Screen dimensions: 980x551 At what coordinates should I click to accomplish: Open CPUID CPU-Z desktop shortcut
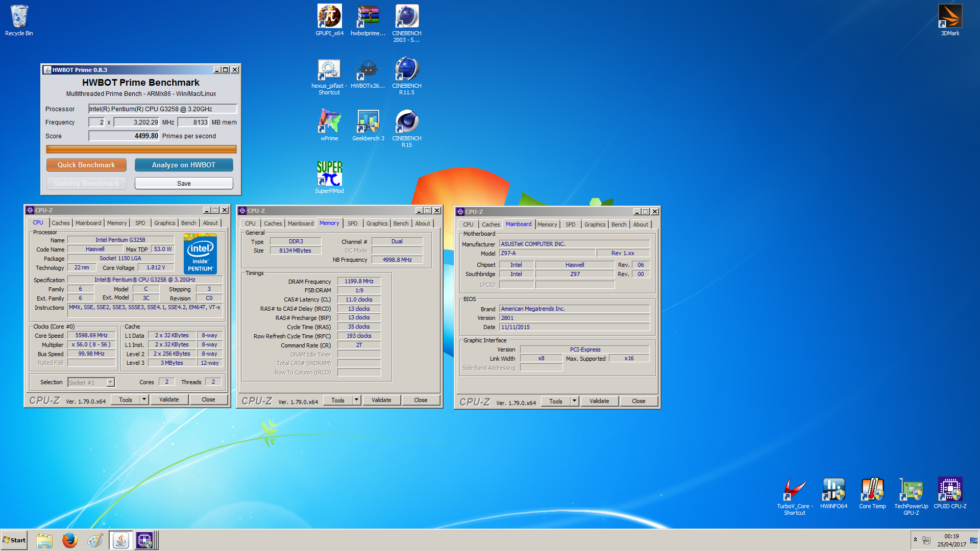950,493
